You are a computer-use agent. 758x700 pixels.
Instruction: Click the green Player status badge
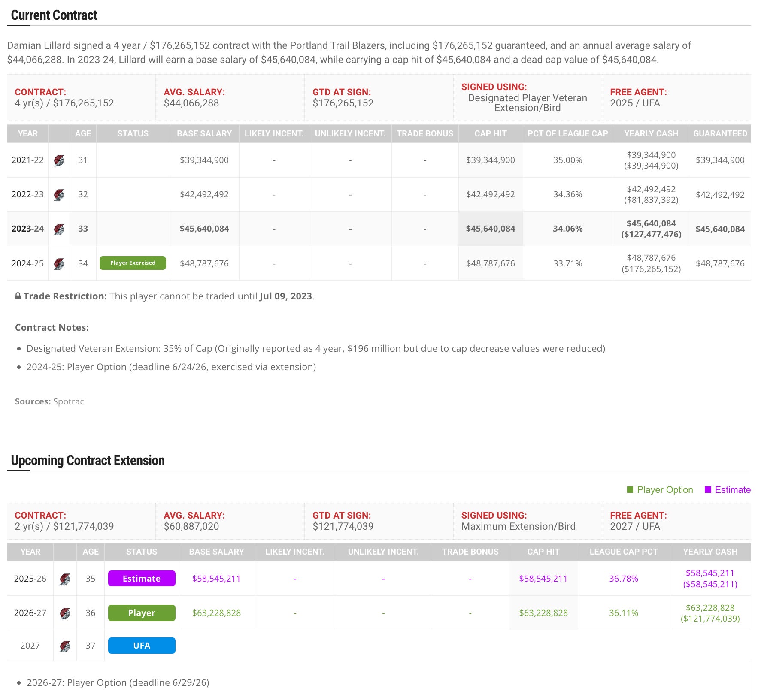click(x=142, y=613)
